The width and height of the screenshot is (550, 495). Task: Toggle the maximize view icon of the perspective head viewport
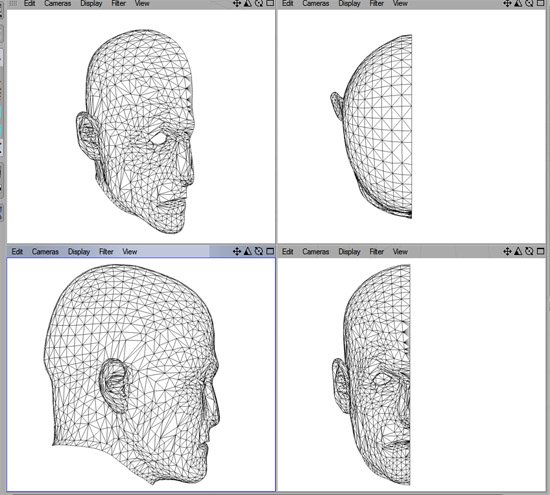[270, 4]
